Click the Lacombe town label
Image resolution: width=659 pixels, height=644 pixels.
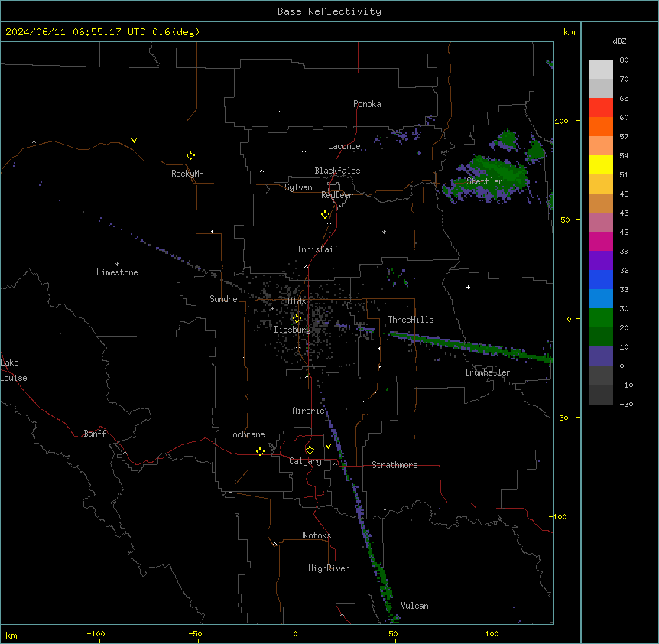coord(344,146)
